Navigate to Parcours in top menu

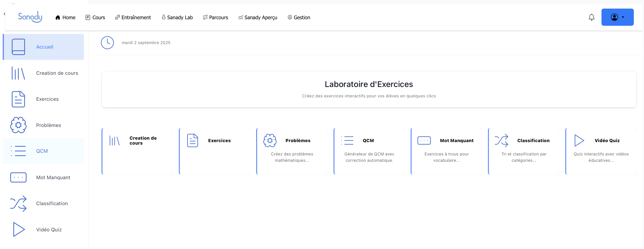pyautogui.click(x=215, y=17)
